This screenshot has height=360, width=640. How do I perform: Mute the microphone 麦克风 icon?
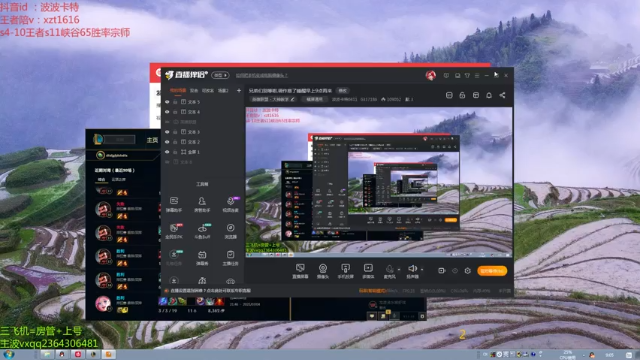click(x=389, y=269)
